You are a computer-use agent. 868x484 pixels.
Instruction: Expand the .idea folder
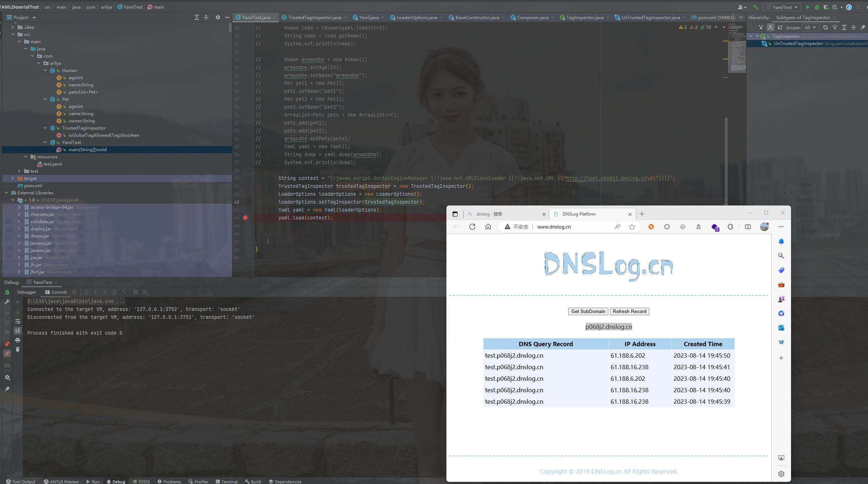[13, 27]
